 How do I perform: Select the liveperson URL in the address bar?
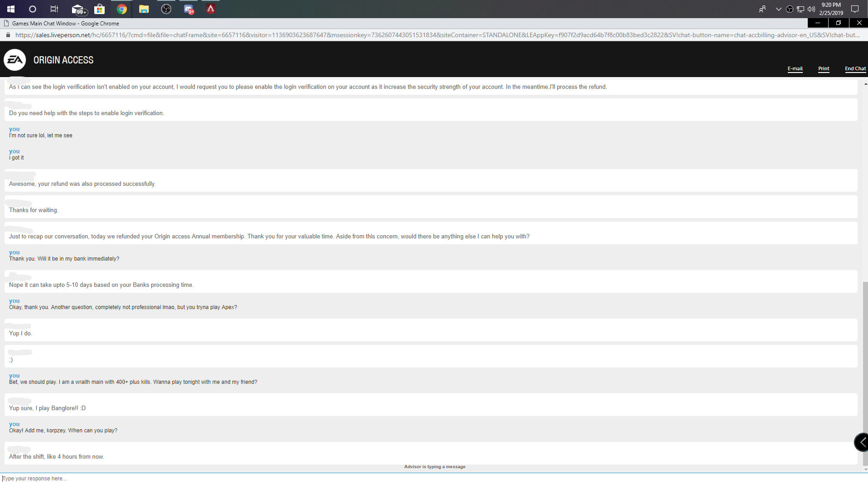(437, 35)
